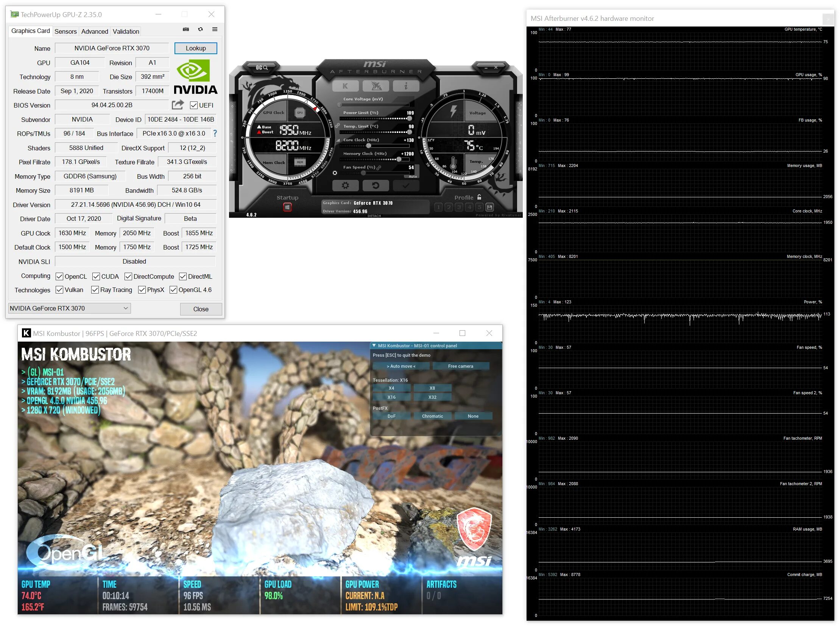Toggle UEFI checkbox in GPU-Z
The height and width of the screenshot is (626, 840).
tap(193, 105)
